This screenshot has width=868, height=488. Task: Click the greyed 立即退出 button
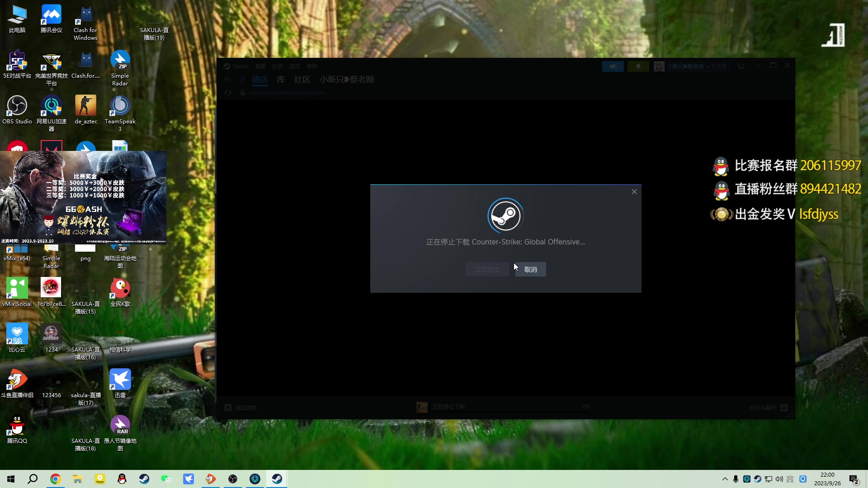(x=487, y=269)
